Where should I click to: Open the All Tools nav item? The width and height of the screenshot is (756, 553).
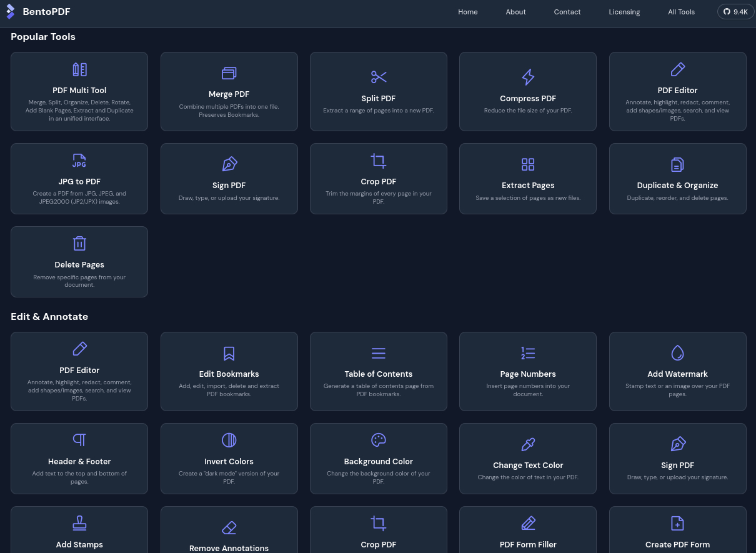pos(681,12)
